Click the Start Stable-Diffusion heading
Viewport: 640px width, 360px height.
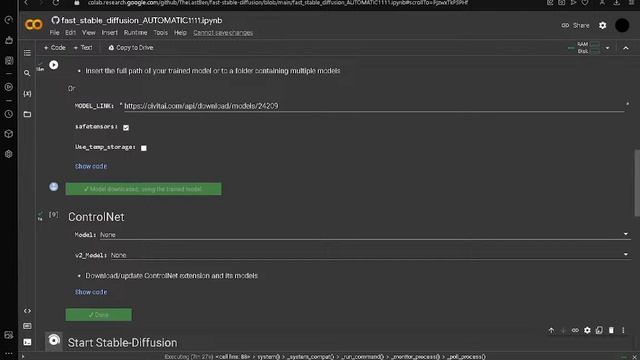pos(122,342)
